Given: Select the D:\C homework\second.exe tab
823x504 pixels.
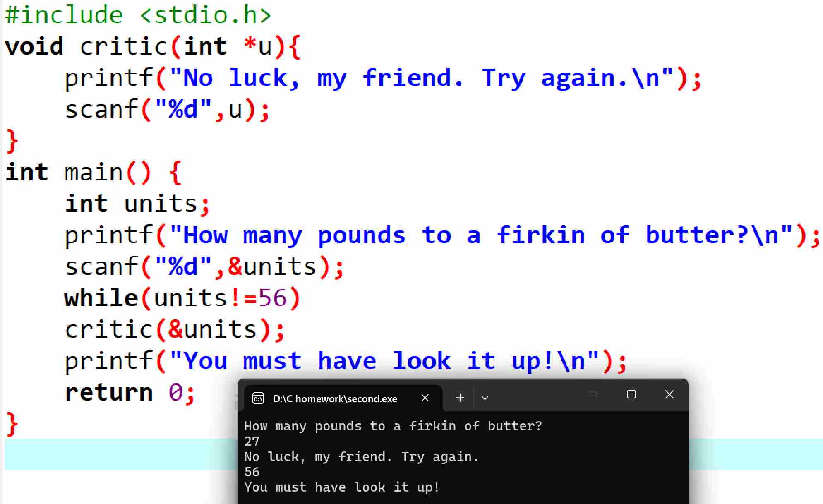Looking at the screenshot, I should click(335, 399).
